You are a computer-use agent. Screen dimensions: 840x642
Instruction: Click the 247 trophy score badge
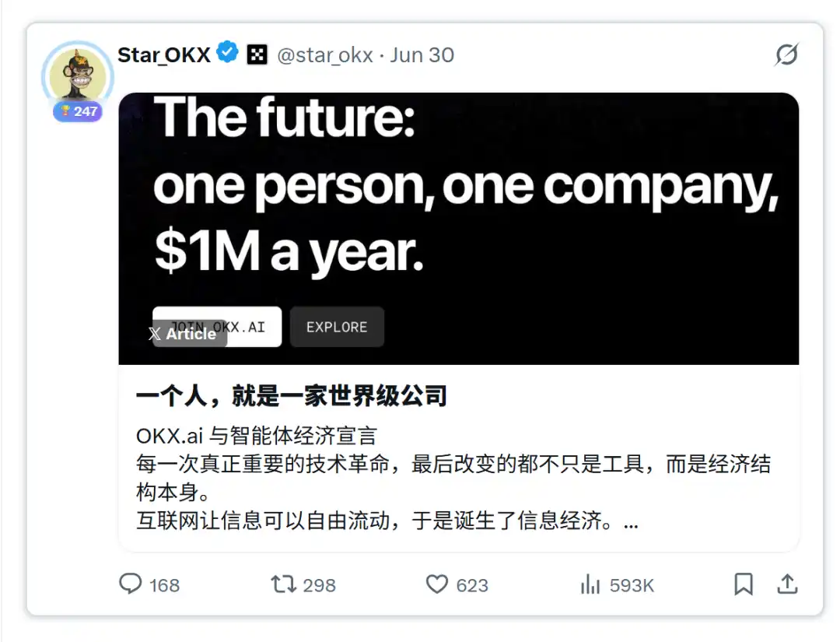(x=78, y=111)
